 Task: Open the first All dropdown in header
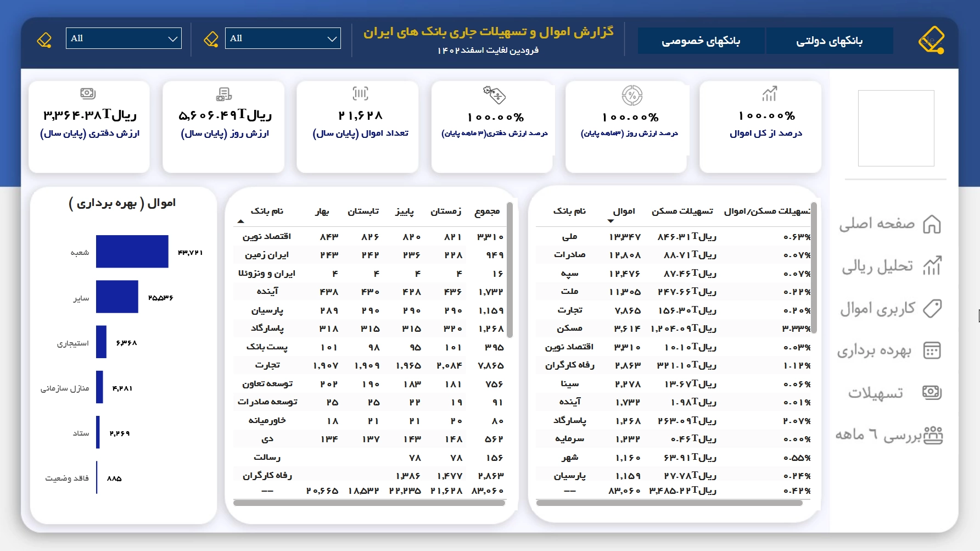click(124, 38)
